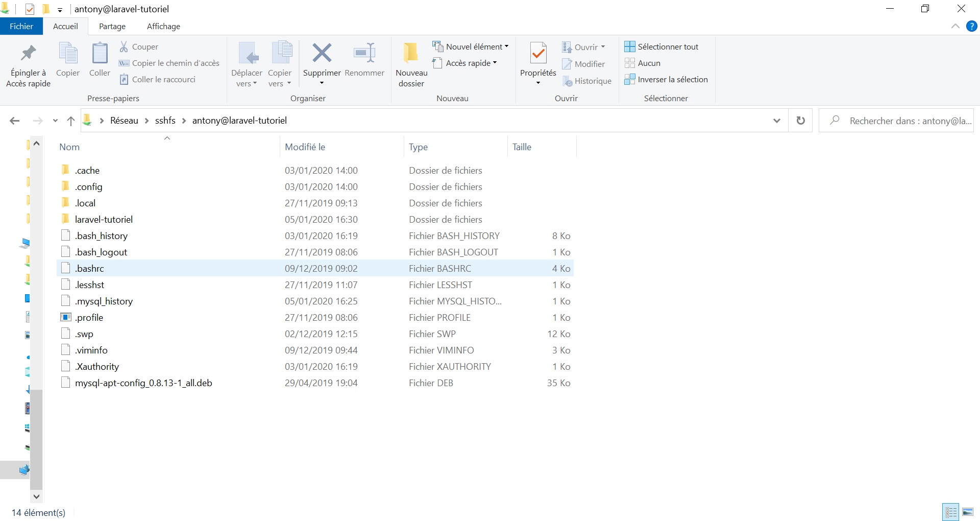Collapse the ribbon with the chevron

(x=955, y=27)
